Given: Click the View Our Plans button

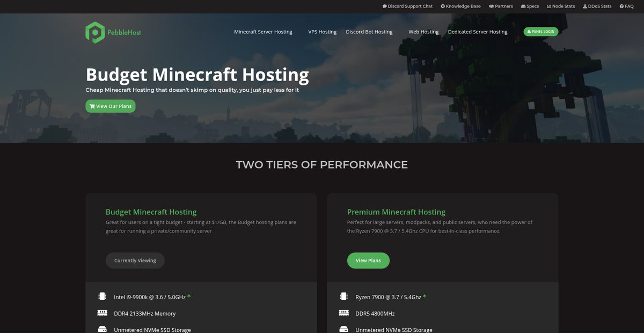Looking at the screenshot, I should click(111, 106).
